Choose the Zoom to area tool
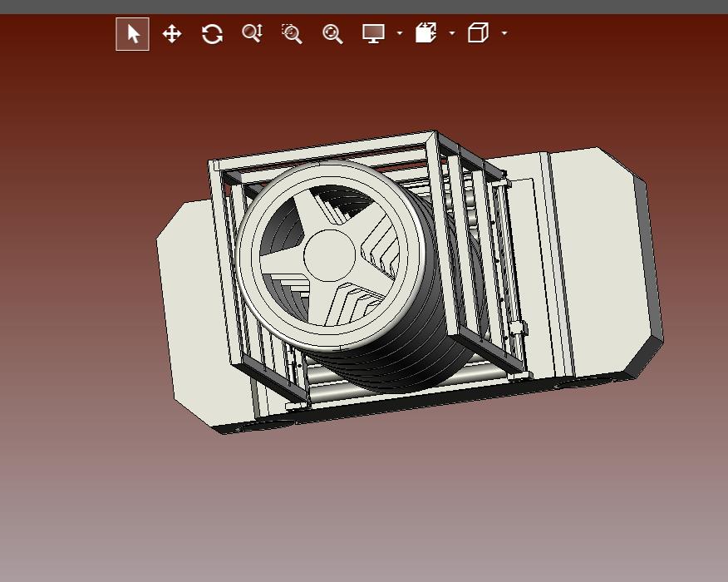728x582 pixels. coord(292,34)
